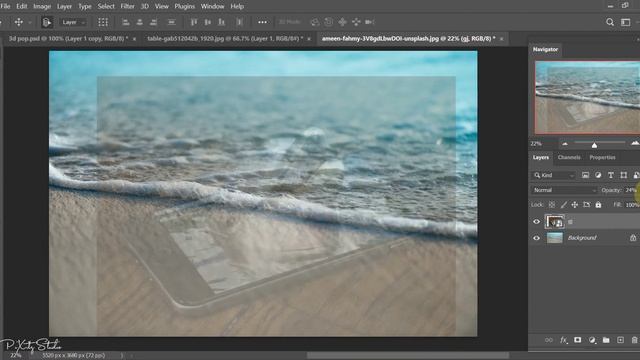Select the Navigator panel tab
Screen dimensions: 640x360
545,49
